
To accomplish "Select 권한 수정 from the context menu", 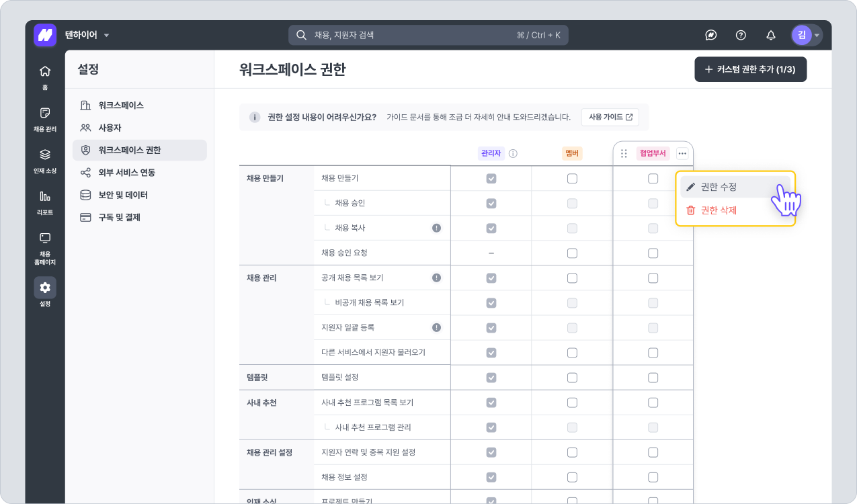I will coord(719,187).
